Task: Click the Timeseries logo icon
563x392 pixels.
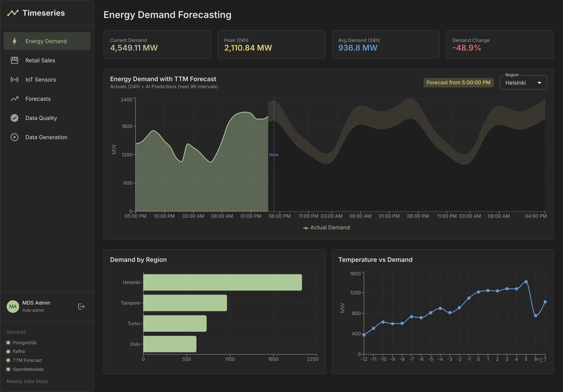Action: pyautogui.click(x=14, y=13)
